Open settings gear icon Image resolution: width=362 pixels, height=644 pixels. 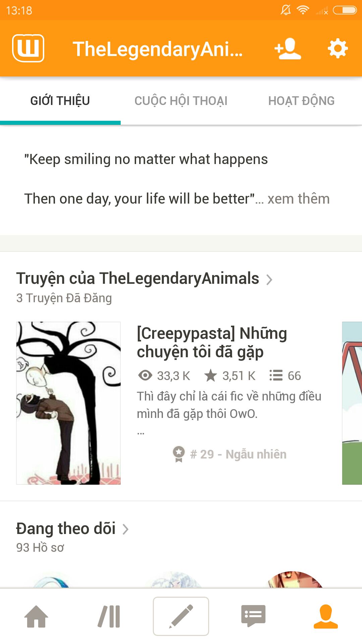coord(338,49)
